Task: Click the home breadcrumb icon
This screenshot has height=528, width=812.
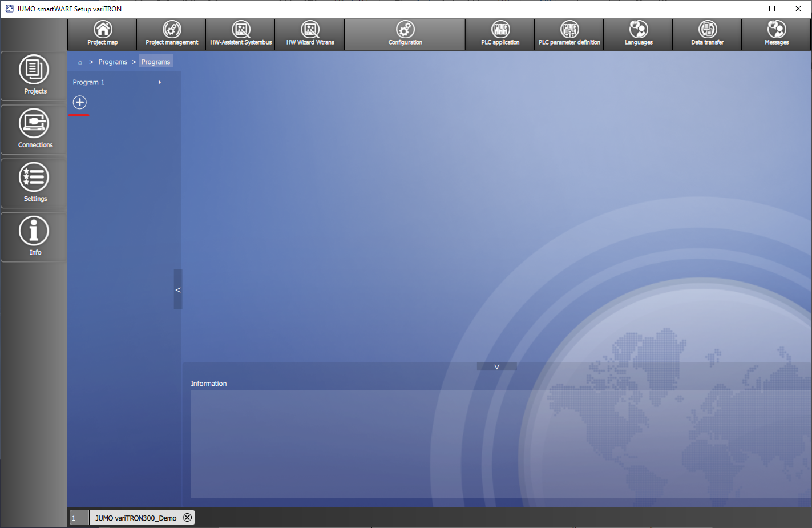Action: 80,62
